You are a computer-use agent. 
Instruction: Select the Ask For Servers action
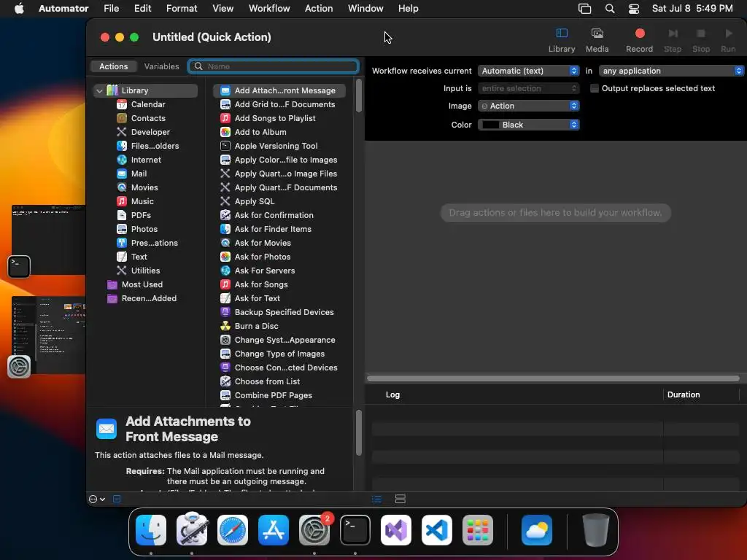tap(264, 271)
